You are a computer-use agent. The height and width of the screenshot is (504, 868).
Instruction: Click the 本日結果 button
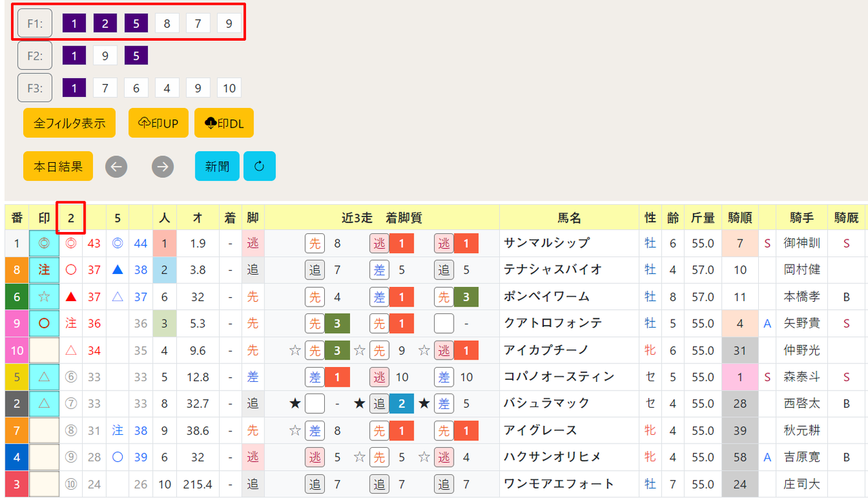pos(58,166)
